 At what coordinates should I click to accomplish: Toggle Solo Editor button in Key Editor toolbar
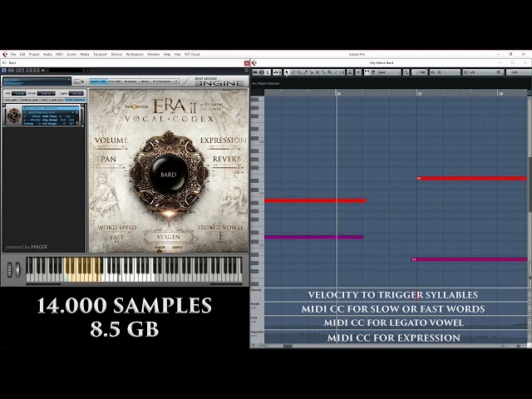255,72
